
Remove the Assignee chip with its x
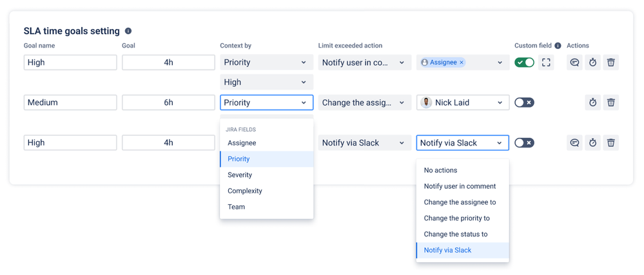click(x=462, y=62)
